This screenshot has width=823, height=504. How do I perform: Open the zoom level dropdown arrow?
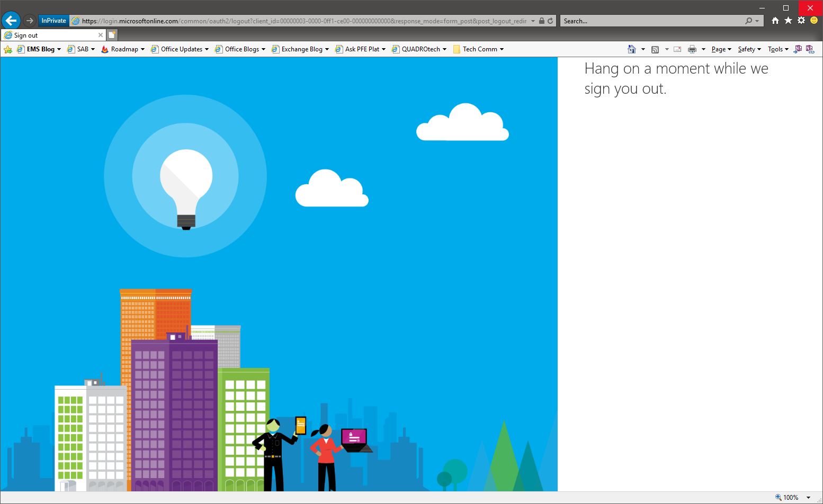click(x=808, y=498)
